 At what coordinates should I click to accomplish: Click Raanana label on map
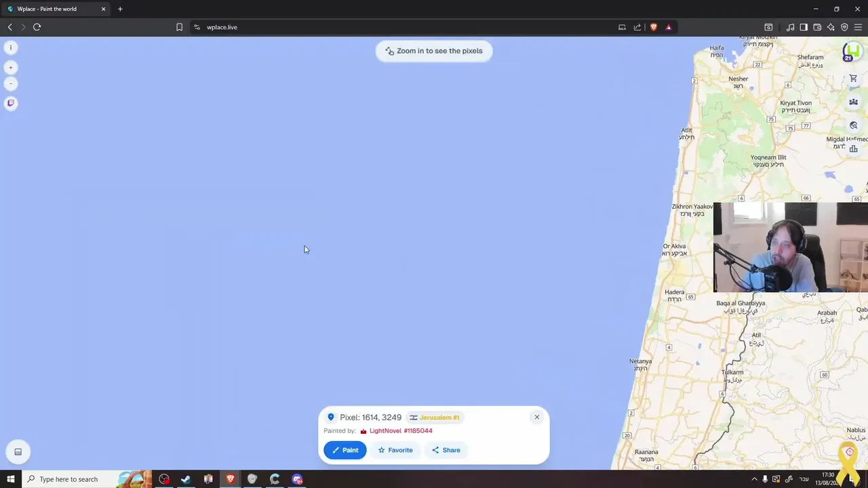tap(646, 455)
